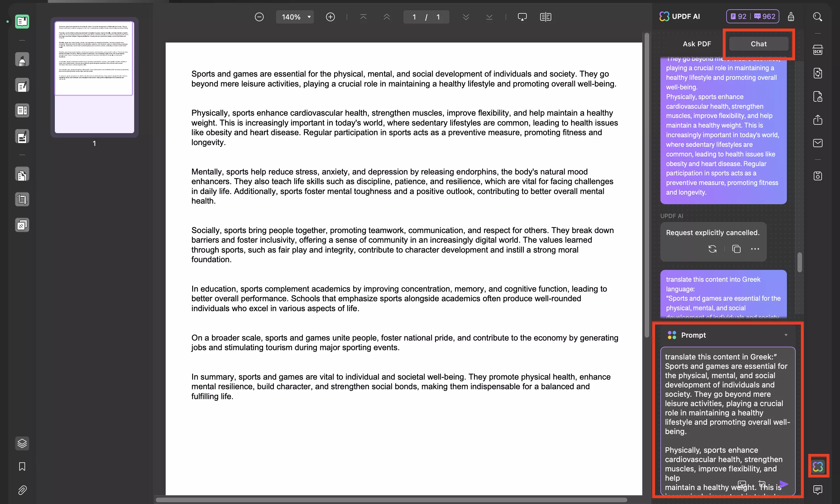Share the PDF using the share icon
The image size is (840, 504).
[818, 120]
